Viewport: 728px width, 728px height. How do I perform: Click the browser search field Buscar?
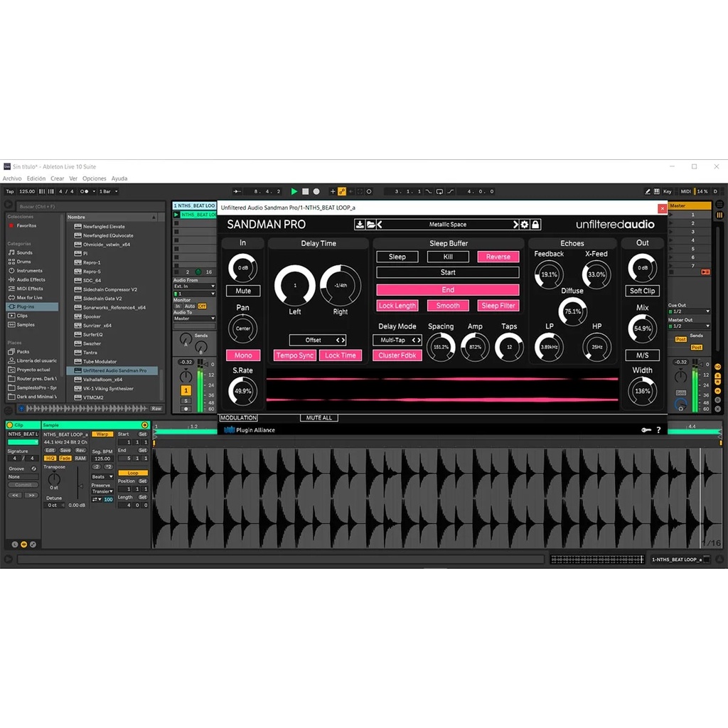pos(90,207)
